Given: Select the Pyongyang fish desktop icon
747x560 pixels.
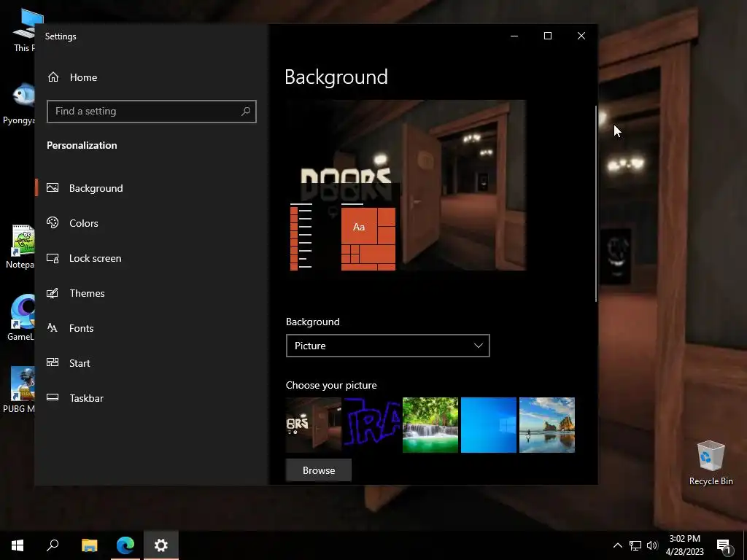Looking at the screenshot, I should [19, 104].
